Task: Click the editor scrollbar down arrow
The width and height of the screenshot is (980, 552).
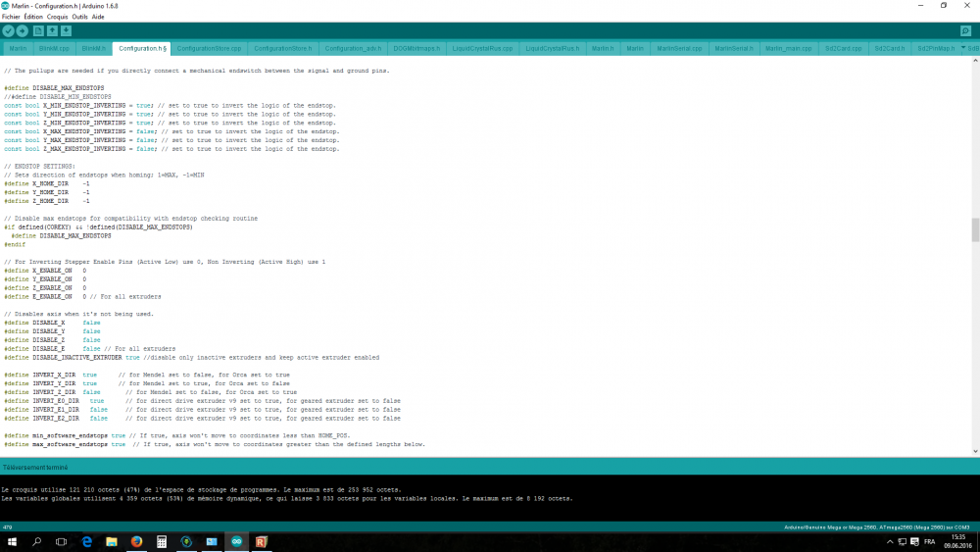Action: click(975, 451)
